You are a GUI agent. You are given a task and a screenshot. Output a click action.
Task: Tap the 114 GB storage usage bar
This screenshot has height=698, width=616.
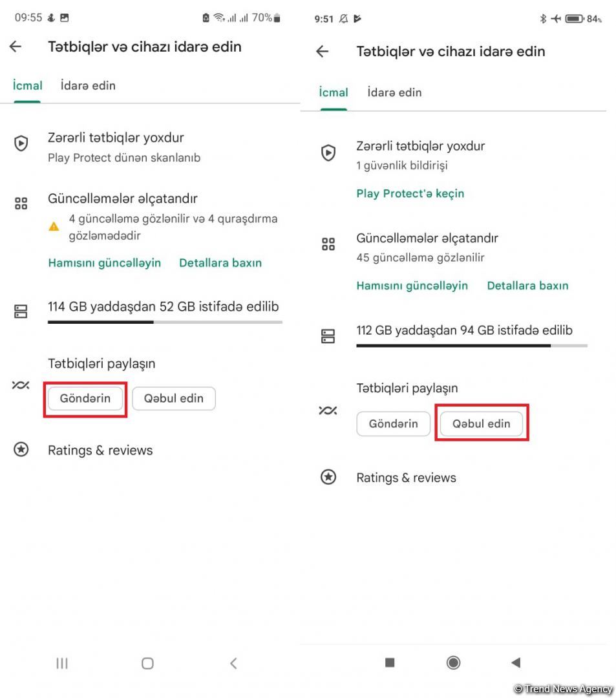pyautogui.click(x=165, y=322)
